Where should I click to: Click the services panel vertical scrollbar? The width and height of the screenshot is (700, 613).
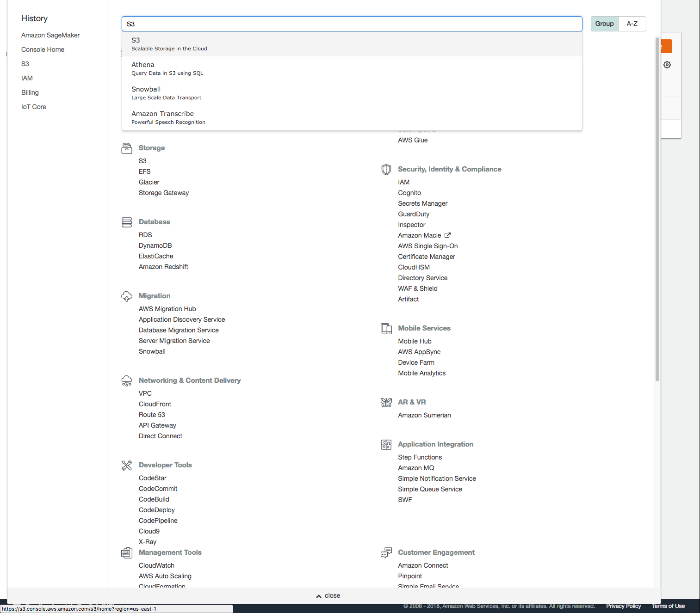(657, 210)
